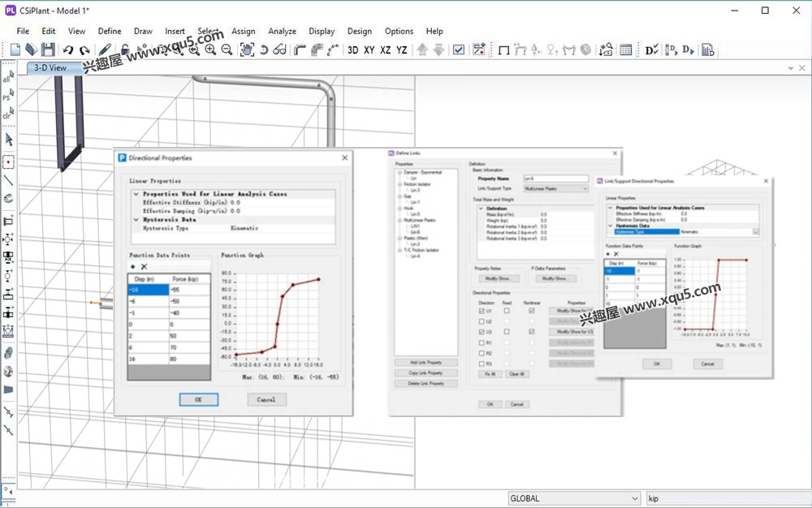Image resolution: width=812 pixels, height=508 pixels.
Task: Click the pipe elbow draw icon
Action: point(300,50)
